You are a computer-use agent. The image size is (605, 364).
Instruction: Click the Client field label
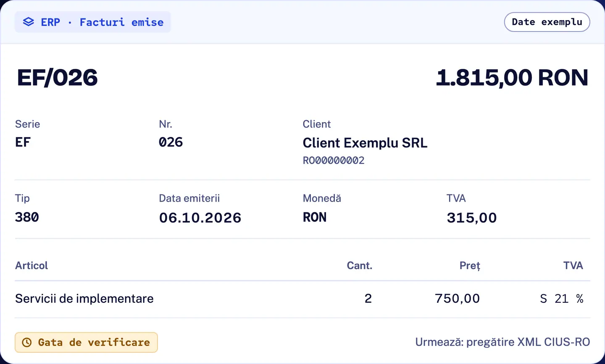pos(317,124)
